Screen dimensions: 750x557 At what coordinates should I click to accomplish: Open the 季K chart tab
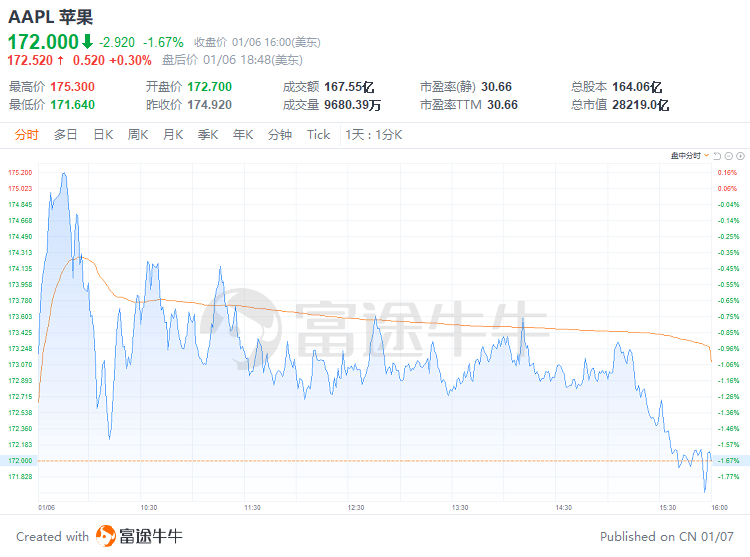208,135
